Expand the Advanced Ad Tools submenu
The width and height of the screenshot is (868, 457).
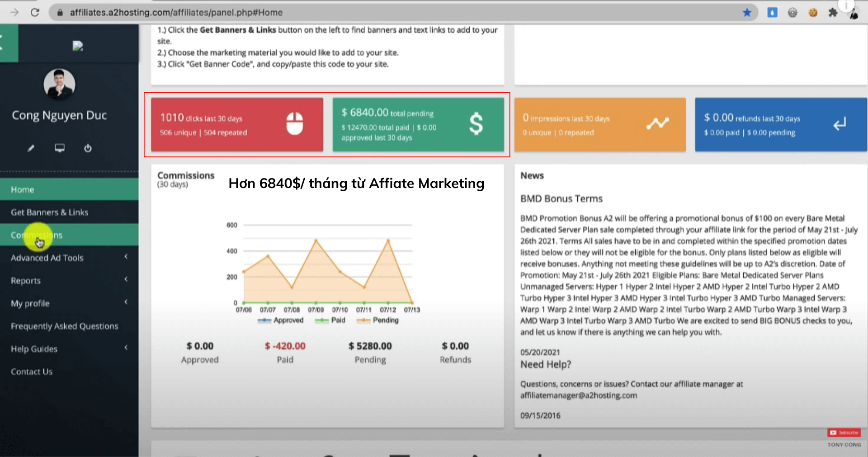(x=69, y=258)
